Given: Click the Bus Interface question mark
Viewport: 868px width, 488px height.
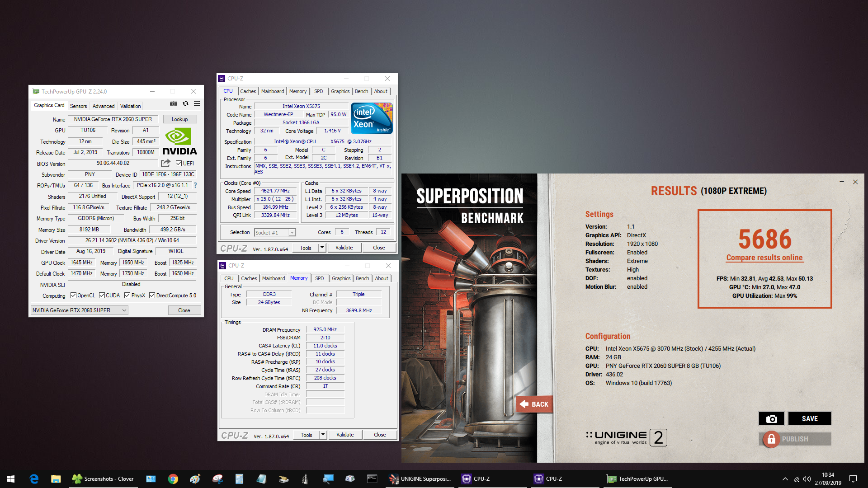Looking at the screenshot, I should tap(195, 185).
